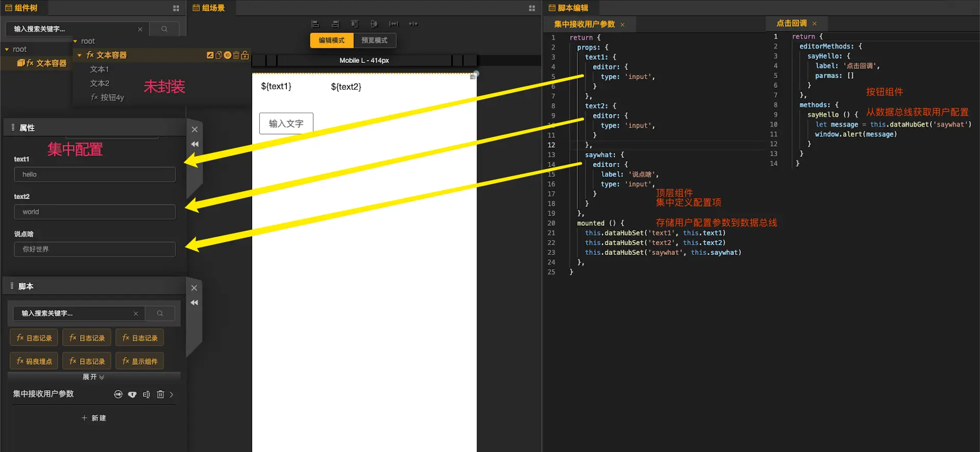Click 日志记录 button in second row
The image size is (980, 452).
[87, 361]
